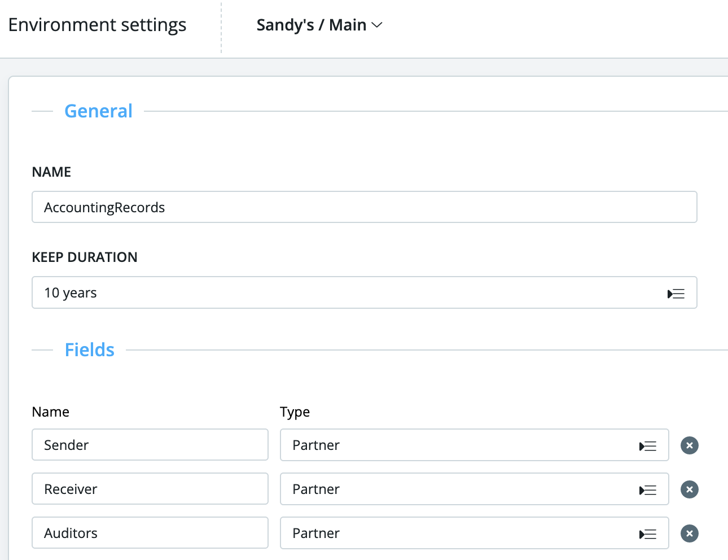Remove the Sender field row
Image resolution: width=728 pixels, height=560 pixels.
point(689,445)
